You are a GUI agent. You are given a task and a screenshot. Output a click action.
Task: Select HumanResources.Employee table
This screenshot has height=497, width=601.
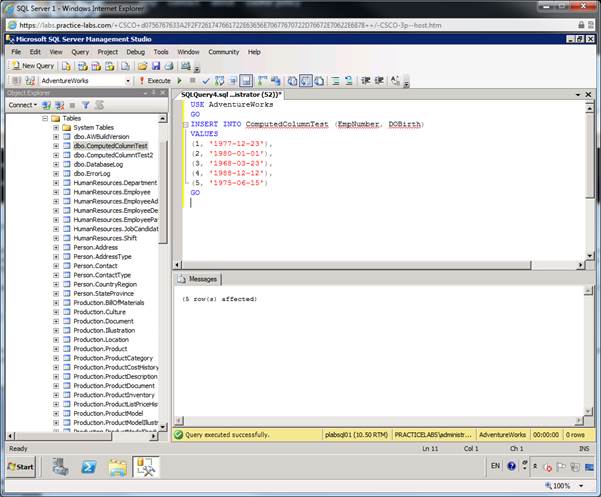[112, 192]
